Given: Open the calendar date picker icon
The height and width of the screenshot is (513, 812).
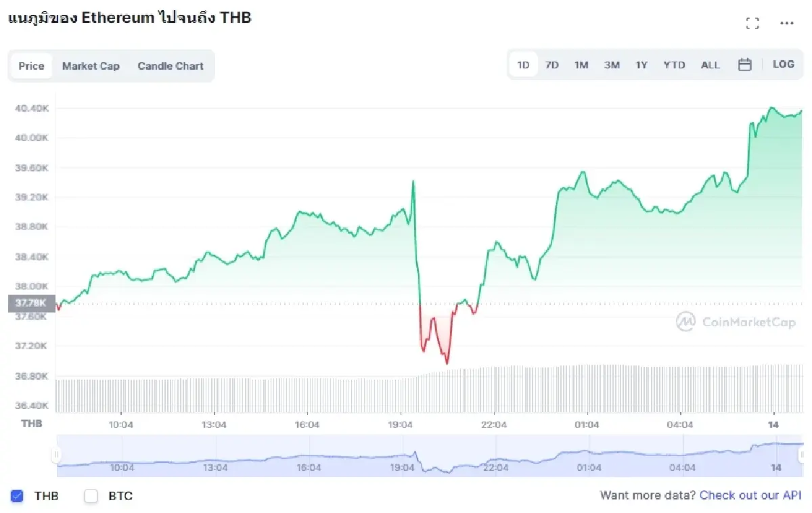Looking at the screenshot, I should tap(746, 64).
